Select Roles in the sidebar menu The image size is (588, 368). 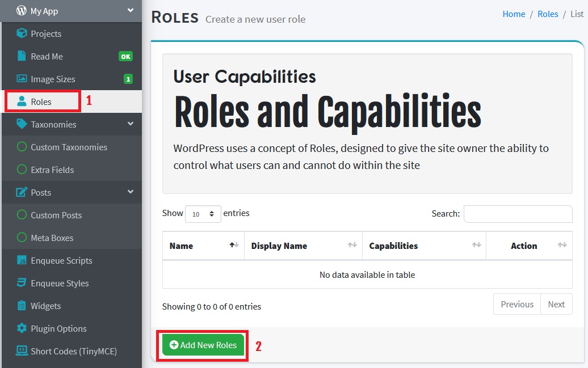[41, 101]
